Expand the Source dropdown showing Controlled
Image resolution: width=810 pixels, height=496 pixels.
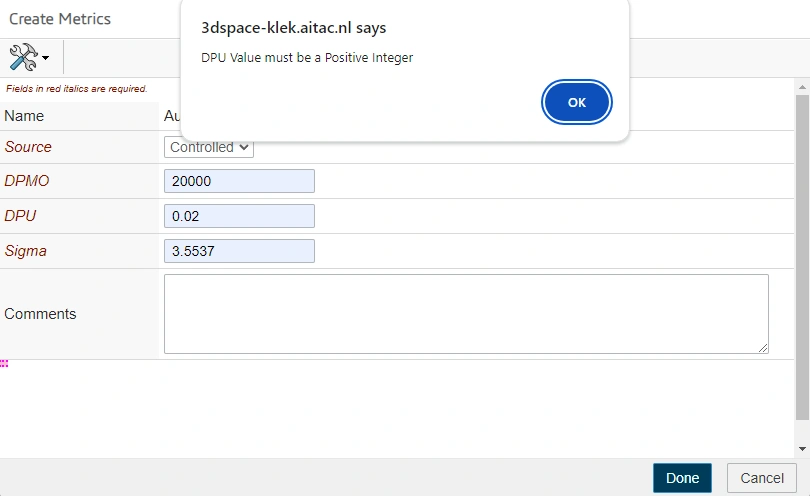point(209,147)
